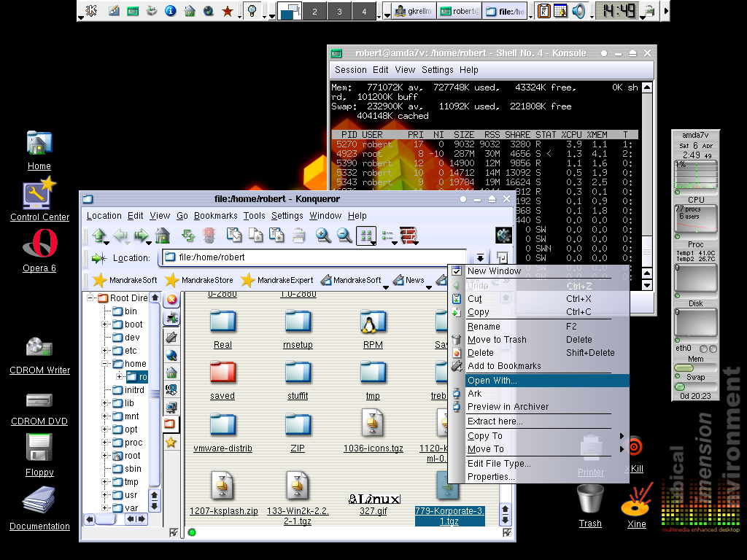Expand the usr folder in tree

pyautogui.click(x=104, y=495)
